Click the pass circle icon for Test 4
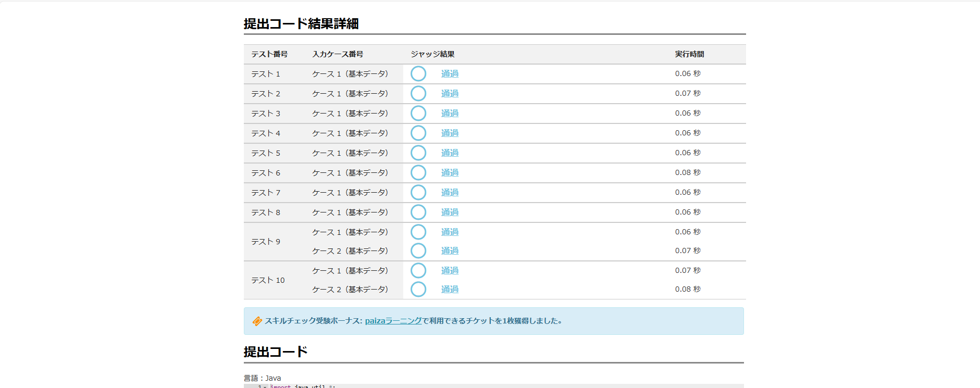This screenshot has height=388, width=980. click(418, 133)
